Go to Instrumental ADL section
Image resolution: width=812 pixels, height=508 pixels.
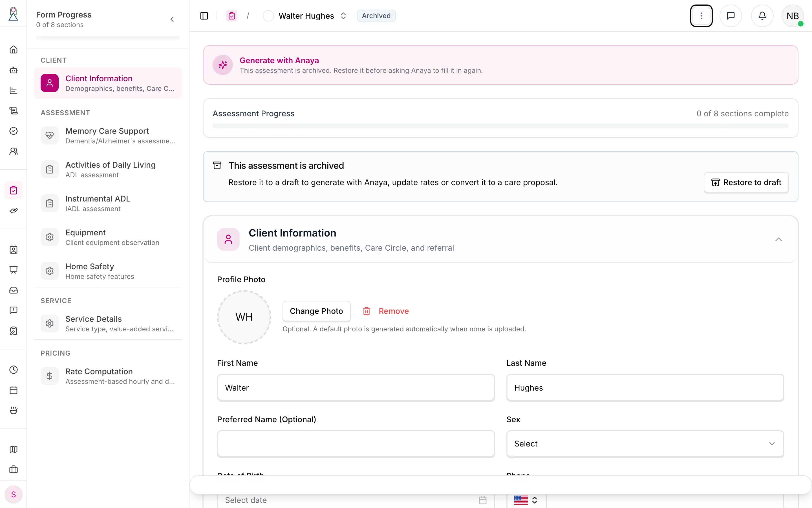pos(108,203)
